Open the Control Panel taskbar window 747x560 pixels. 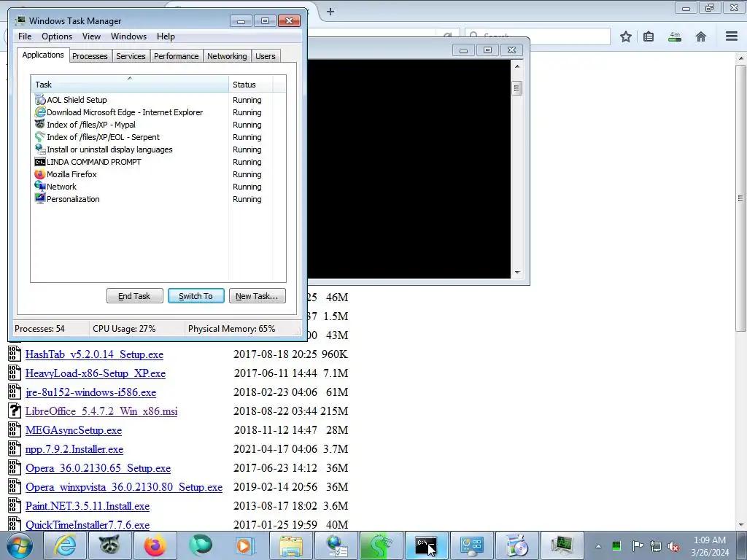click(471, 545)
